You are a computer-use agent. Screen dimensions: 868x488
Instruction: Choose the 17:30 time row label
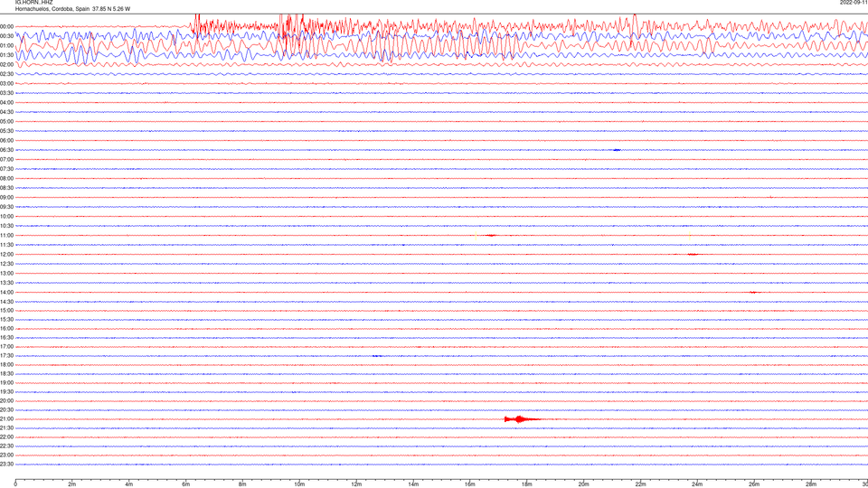click(x=6, y=356)
